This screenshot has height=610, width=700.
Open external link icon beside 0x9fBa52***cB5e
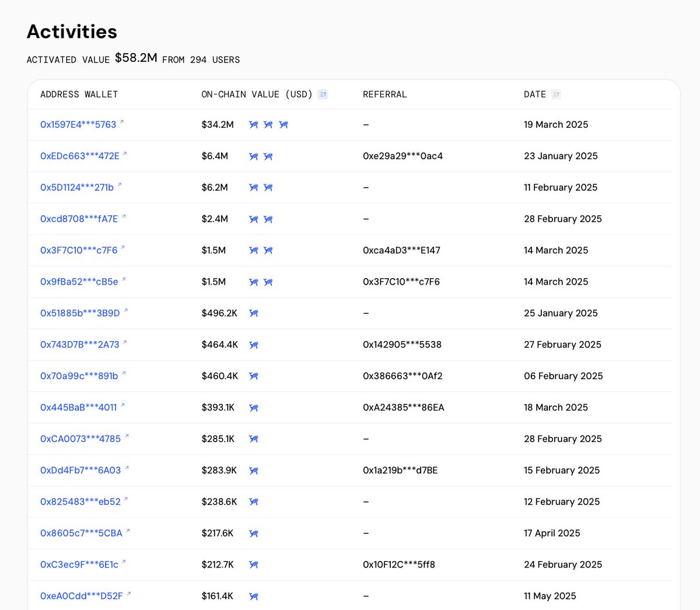(x=124, y=280)
